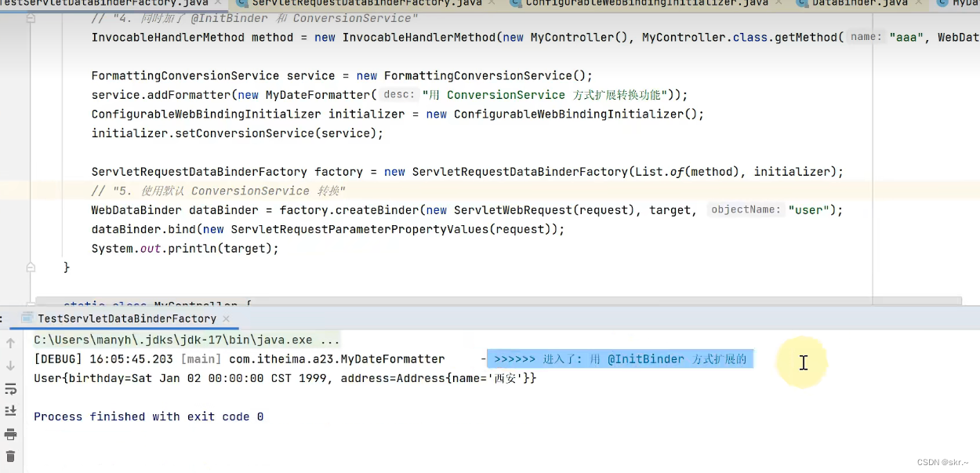980x473 pixels.
Task: Click service.addFormatter call
Action: point(162,95)
